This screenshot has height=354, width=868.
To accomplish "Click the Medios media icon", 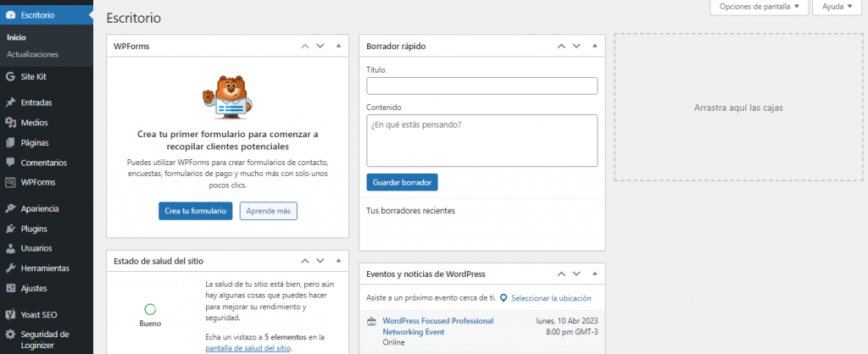I will point(10,123).
